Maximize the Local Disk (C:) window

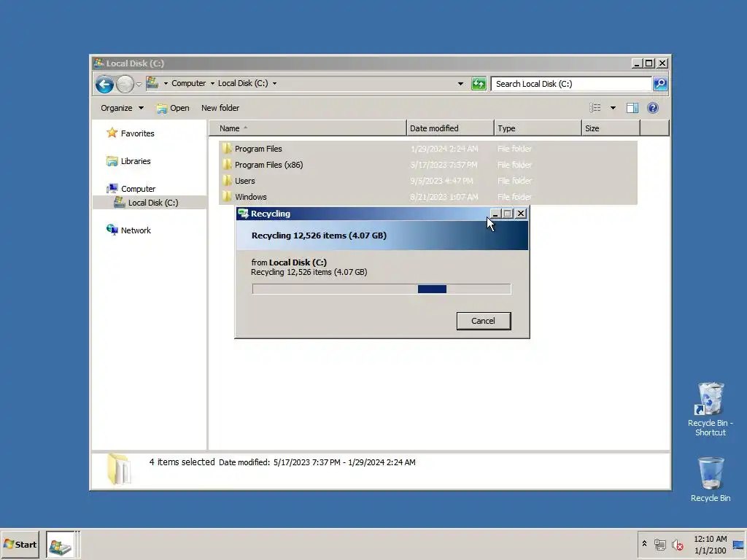(649, 63)
